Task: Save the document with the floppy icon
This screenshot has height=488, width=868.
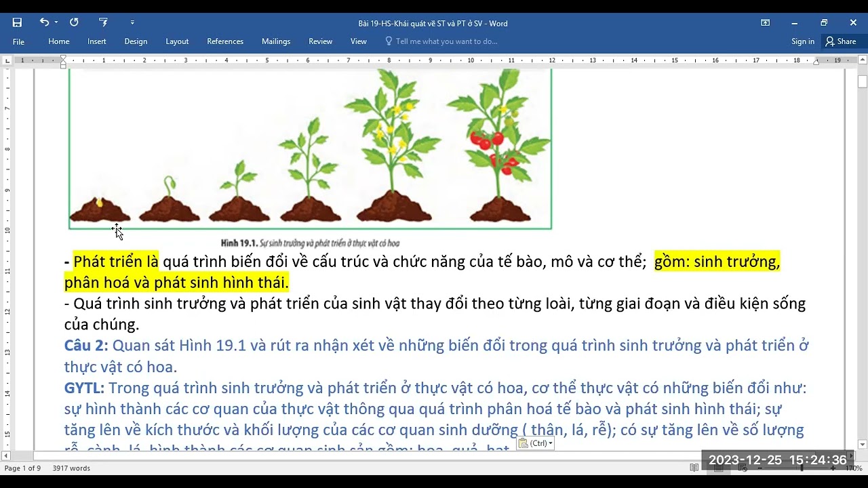Action: pyautogui.click(x=17, y=22)
